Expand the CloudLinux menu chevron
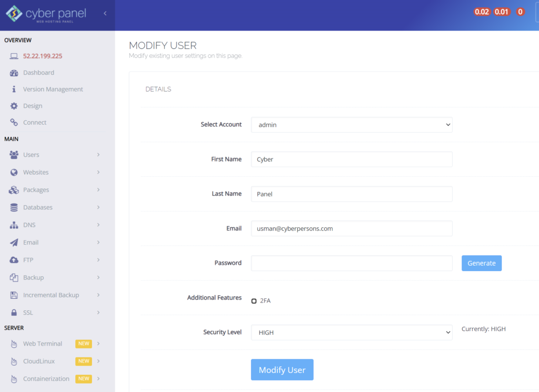The height and width of the screenshot is (392, 539). (98, 361)
